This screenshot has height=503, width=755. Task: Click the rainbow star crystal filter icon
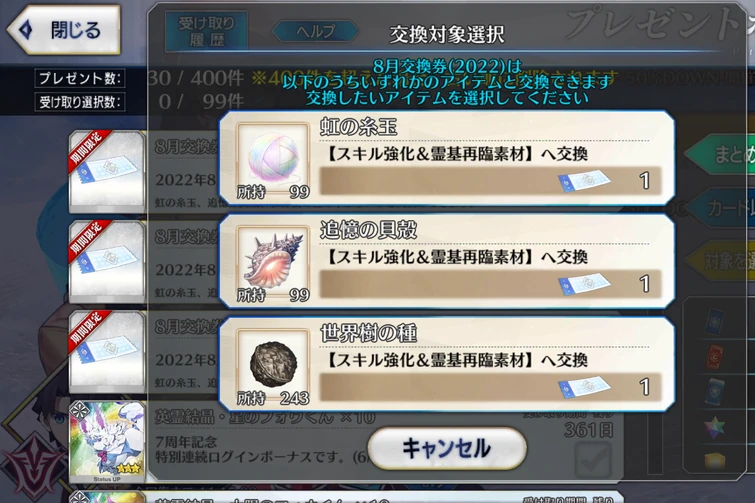[714, 427]
